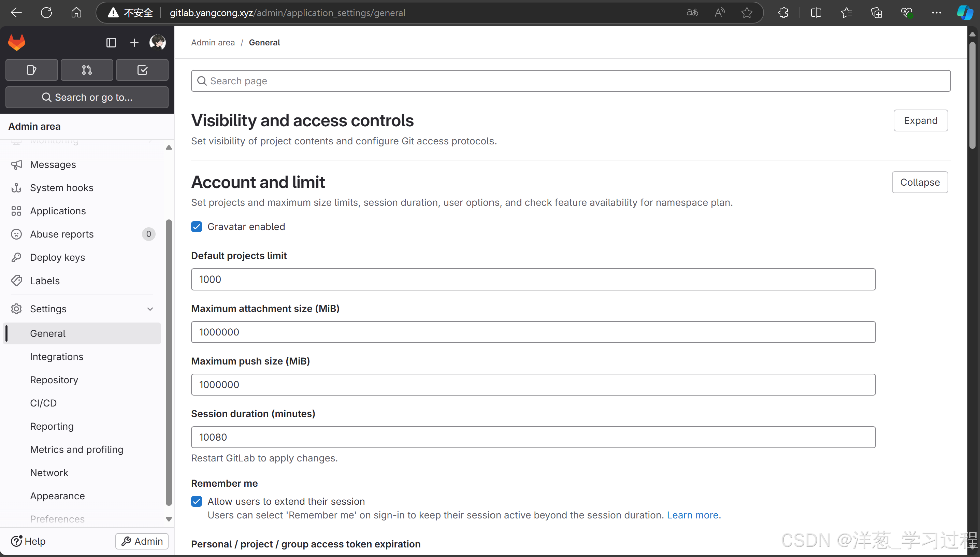Toggle the sidebar collapse icon
The image size is (980, 557).
coord(111,42)
